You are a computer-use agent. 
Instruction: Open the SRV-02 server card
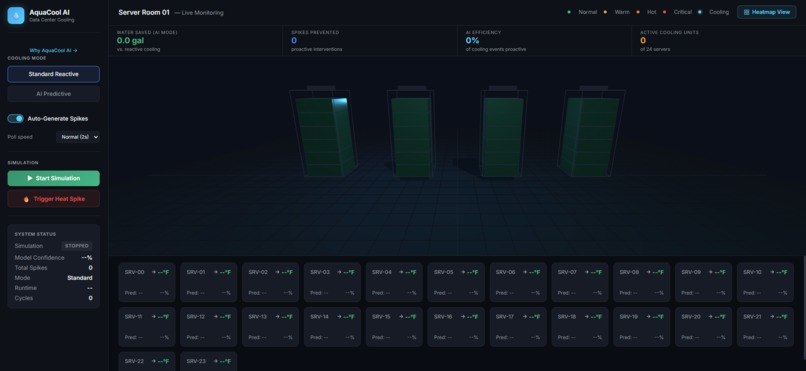pyautogui.click(x=270, y=282)
